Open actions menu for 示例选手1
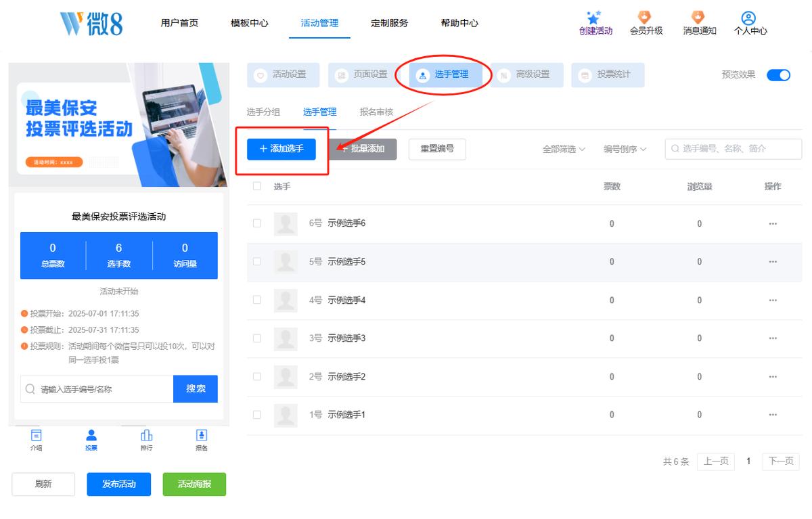The width and height of the screenshot is (812, 519). tap(773, 415)
